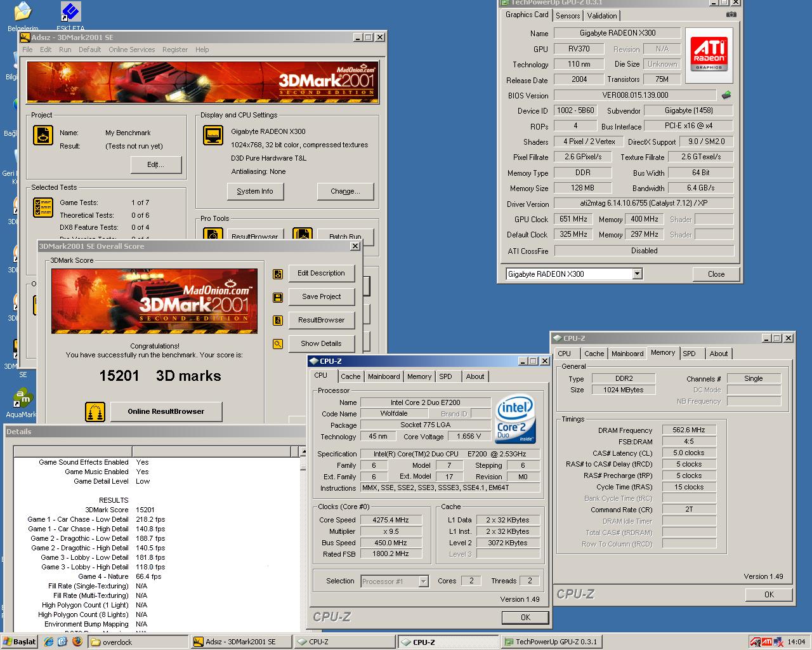Click the Selected Tests checklist icon
The image size is (812, 650).
[43, 208]
